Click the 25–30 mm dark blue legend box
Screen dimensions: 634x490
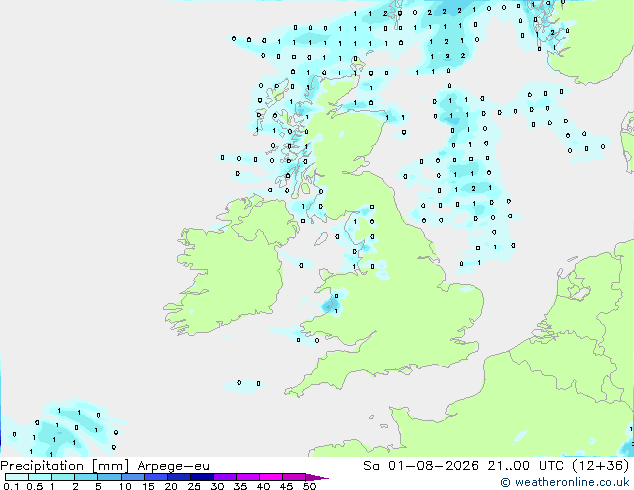coord(202,477)
